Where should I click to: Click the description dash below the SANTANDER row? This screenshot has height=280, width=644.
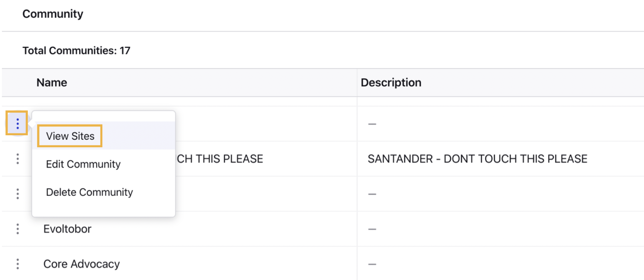[372, 194]
